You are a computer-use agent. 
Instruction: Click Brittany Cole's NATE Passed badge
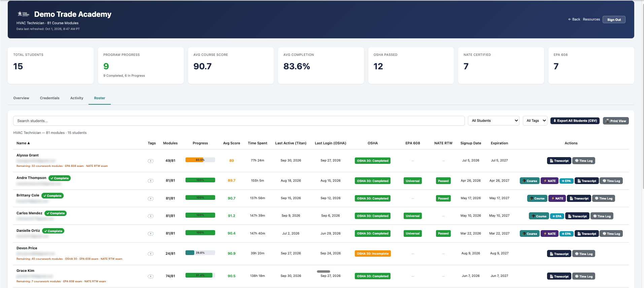tap(443, 199)
